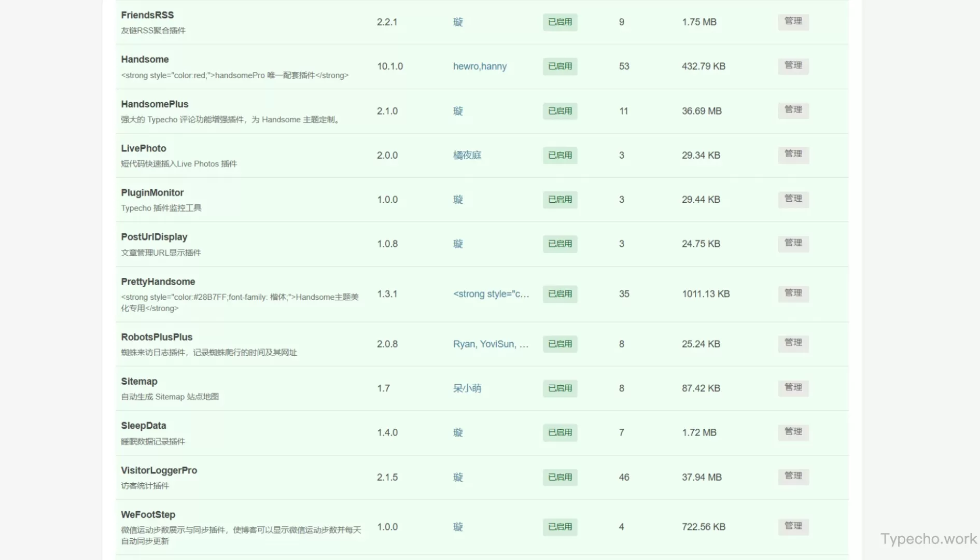980x560 pixels.
Task: Open VisitorLoggerPro 管理 button
Action: coord(793,477)
